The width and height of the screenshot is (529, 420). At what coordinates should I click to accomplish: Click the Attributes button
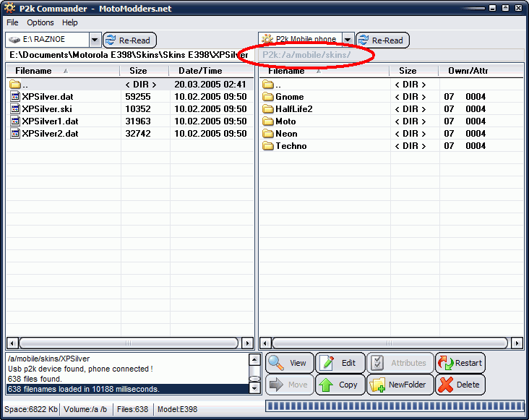[x=400, y=363]
